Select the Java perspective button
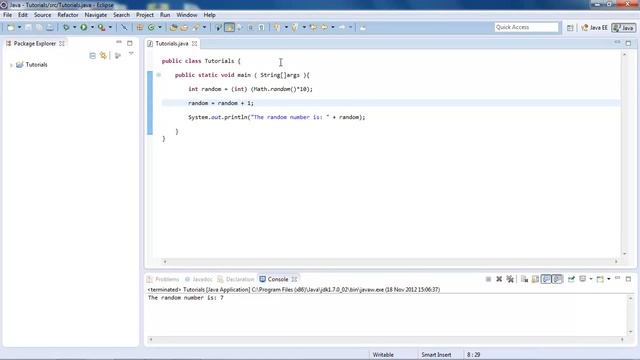The width and height of the screenshot is (640, 360). [624, 27]
